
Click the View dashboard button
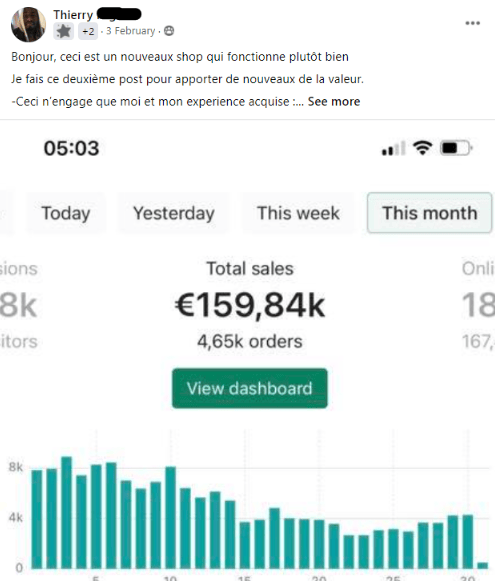click(x=250, y=388)
